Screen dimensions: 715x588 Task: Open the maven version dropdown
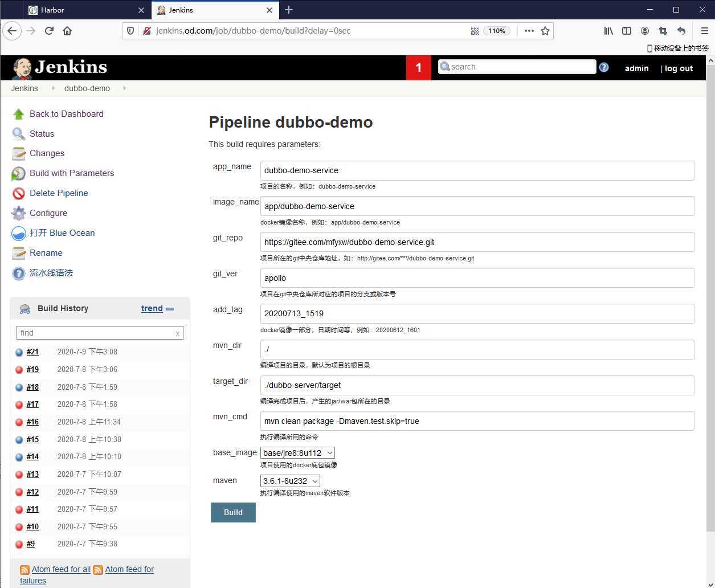point(290,481)
